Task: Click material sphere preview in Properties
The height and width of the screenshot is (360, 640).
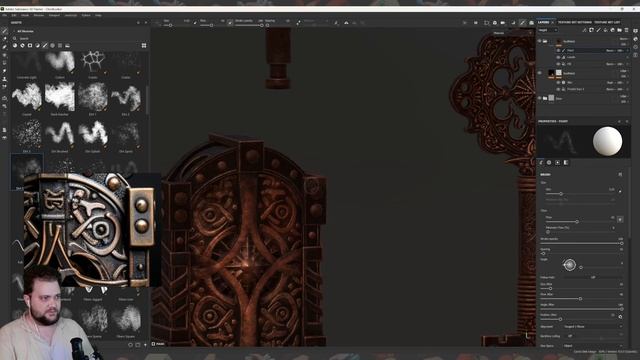Action: coord(607,141)
